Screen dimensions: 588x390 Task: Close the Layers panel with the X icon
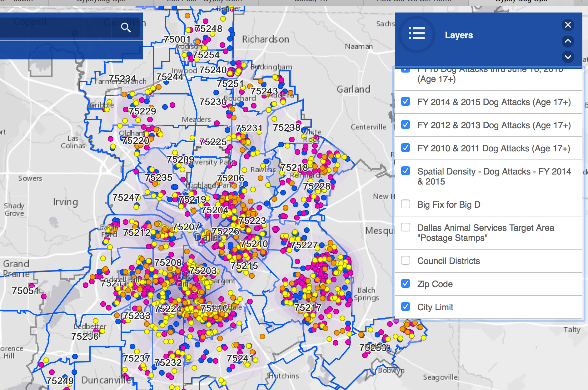coord(568,25)
